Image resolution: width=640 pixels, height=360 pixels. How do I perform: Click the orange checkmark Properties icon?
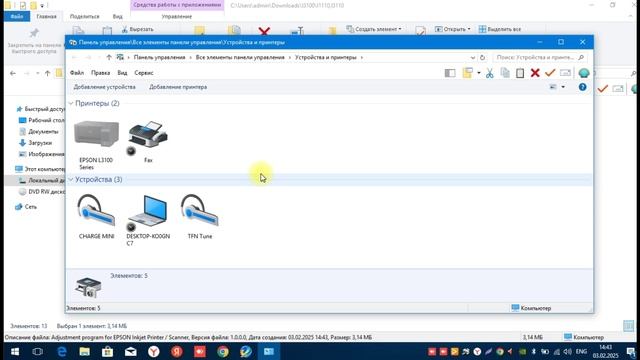point(550,73)
